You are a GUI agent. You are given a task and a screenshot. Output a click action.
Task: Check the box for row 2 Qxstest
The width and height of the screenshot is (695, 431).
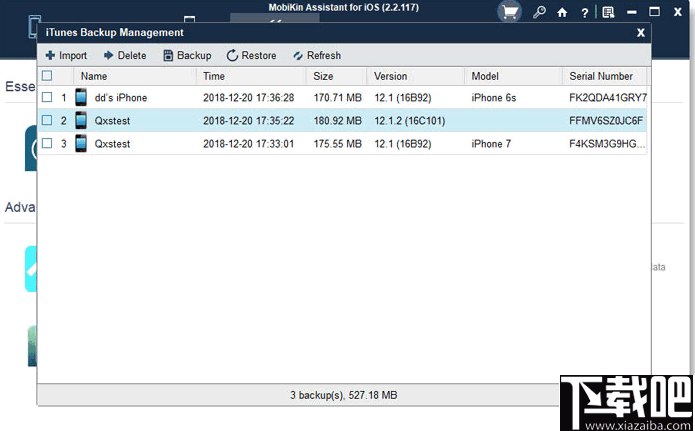click(47, 120)
